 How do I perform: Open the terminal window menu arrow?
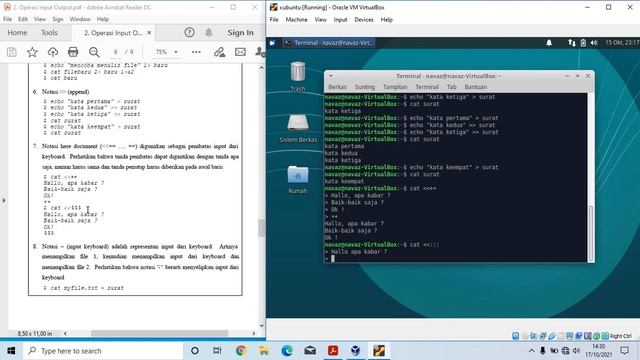coord(330,76)
